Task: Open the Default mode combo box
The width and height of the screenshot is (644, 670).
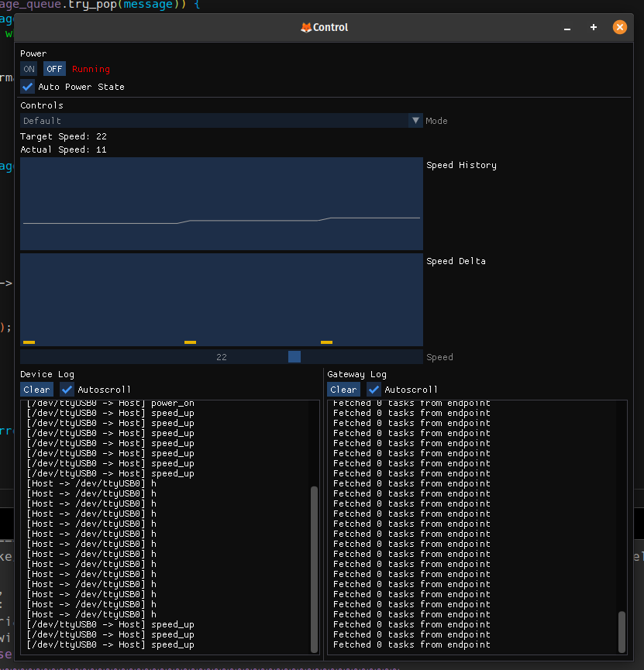Action: tap(221, 121)
